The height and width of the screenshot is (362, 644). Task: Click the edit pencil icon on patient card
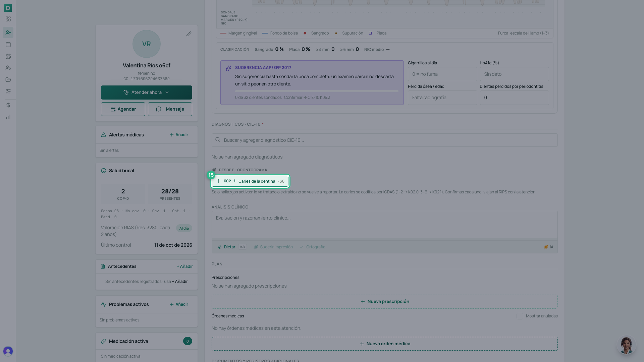click(x=189, y=34)
